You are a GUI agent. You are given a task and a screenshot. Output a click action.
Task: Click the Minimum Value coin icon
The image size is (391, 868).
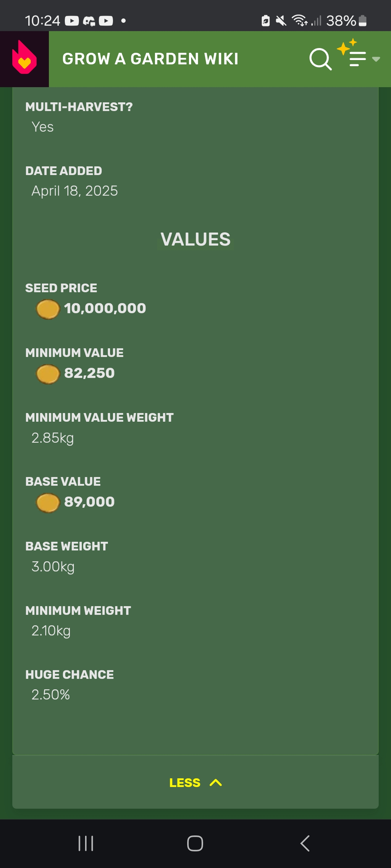[48, 374]
